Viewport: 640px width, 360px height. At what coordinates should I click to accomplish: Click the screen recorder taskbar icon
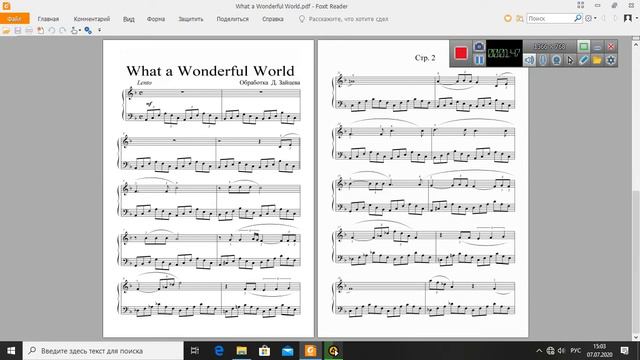(x=333, y=351)
